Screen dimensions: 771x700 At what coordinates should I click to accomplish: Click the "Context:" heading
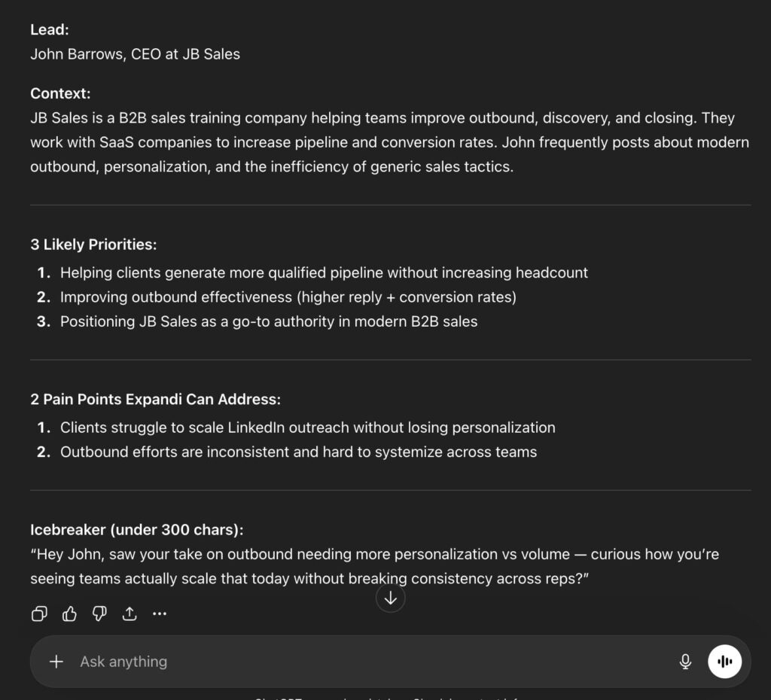[60, 94]
